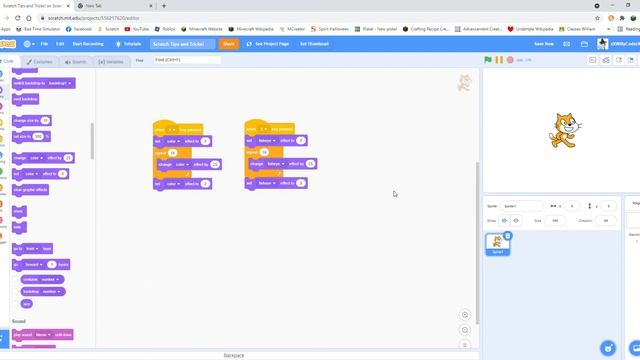This screenshot has width=640, height=360.
Task: Tick the backdrop number reporter checkbox
Action: [16, 291]
